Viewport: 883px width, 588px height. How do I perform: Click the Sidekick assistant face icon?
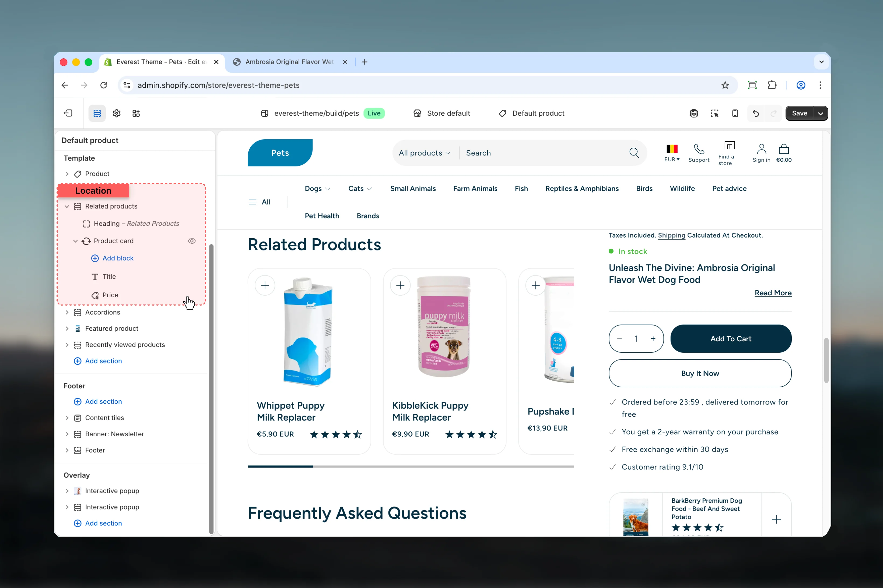[694, 113]
